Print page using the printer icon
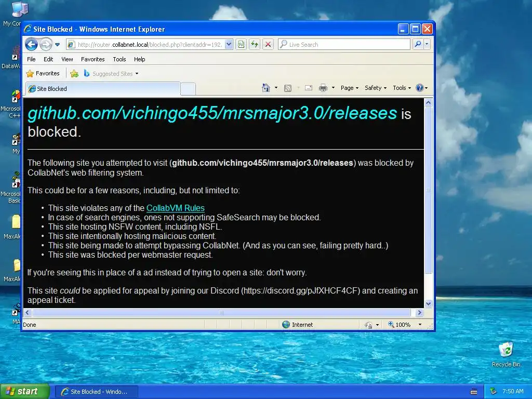The height and width of the screenshot is (399, 532). point(323,88)
